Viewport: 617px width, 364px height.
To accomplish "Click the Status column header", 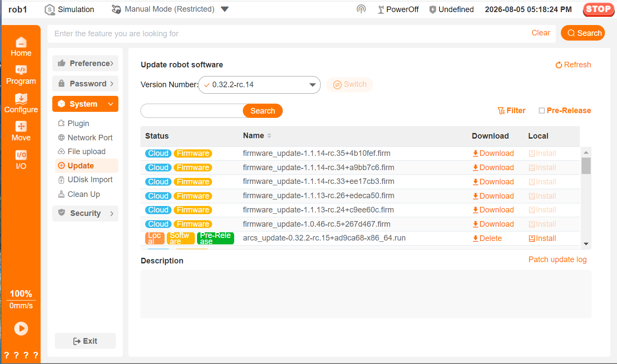I will (x=157, y=136).
